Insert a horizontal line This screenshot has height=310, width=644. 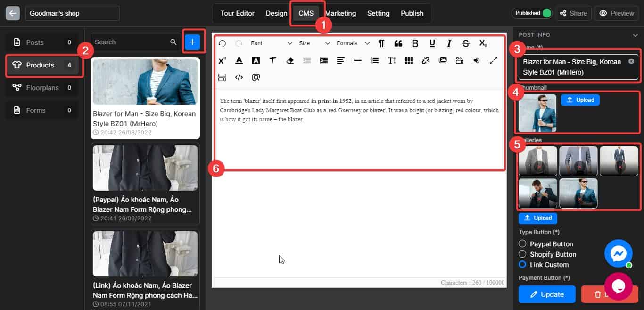click(x=358, y=60)
